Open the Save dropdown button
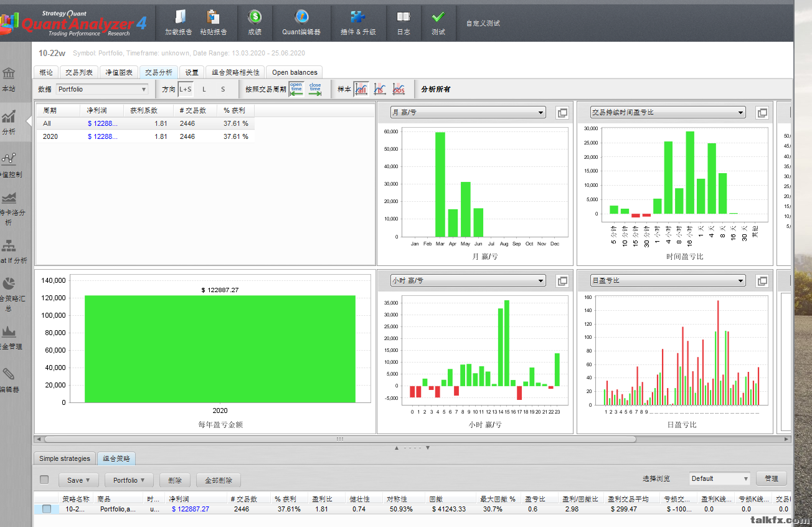Viewport: 812px width, 527px height. 78,480
